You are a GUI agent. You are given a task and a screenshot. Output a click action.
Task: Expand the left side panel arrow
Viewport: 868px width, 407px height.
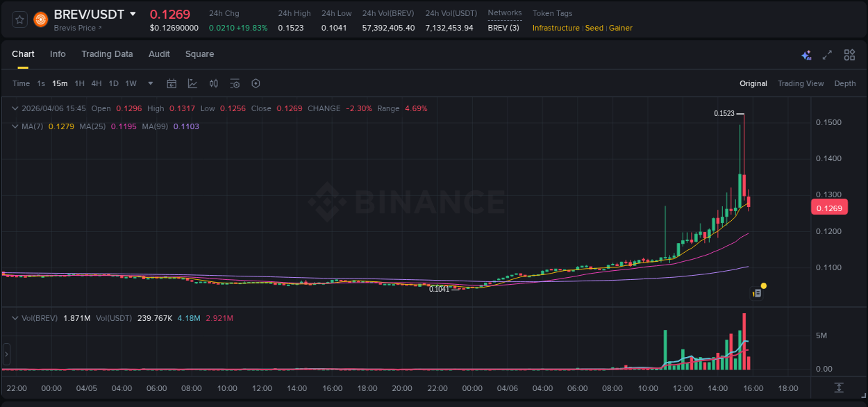coord(6,354)
